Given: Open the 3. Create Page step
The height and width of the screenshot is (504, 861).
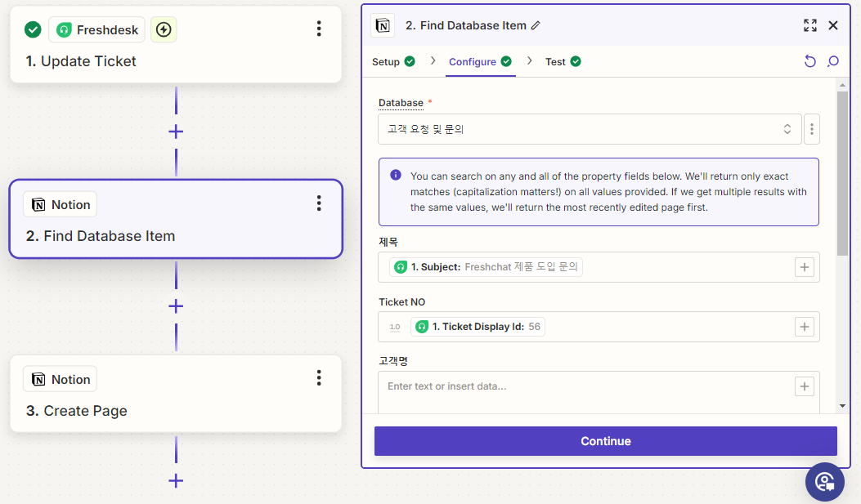Looking at the screenshot, I should click(176, 394).
